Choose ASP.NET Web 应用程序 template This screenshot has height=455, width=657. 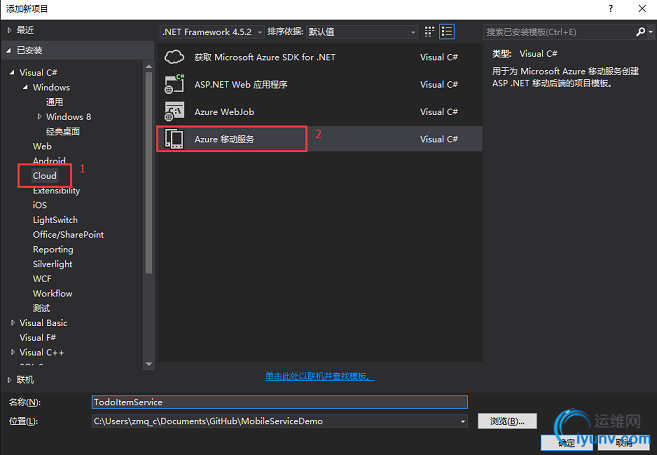pos(241,84)
